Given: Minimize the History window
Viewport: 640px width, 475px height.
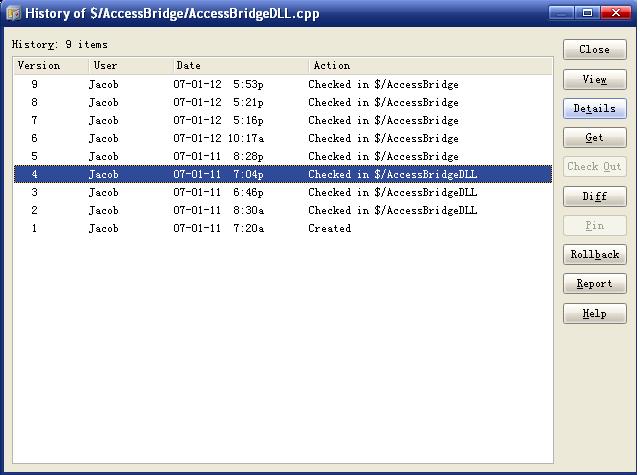Looking at the screenshot, I should coord(562,13).
